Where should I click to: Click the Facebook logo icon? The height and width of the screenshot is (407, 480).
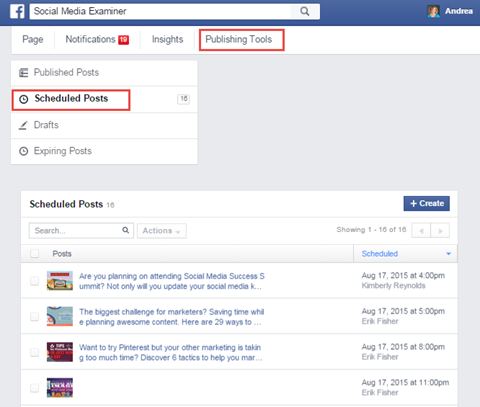pos(17,11)
